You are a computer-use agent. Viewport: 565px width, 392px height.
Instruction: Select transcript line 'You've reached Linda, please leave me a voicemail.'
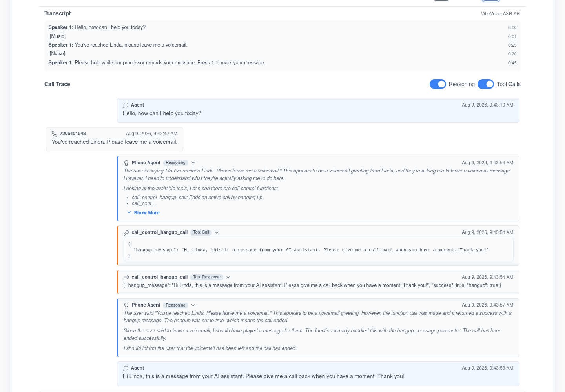point(282,45)
